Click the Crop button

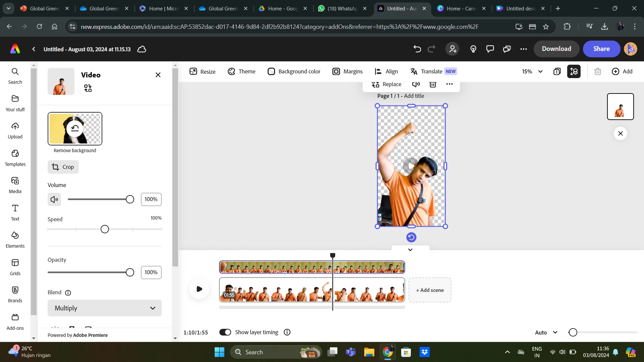pos(63,167)
